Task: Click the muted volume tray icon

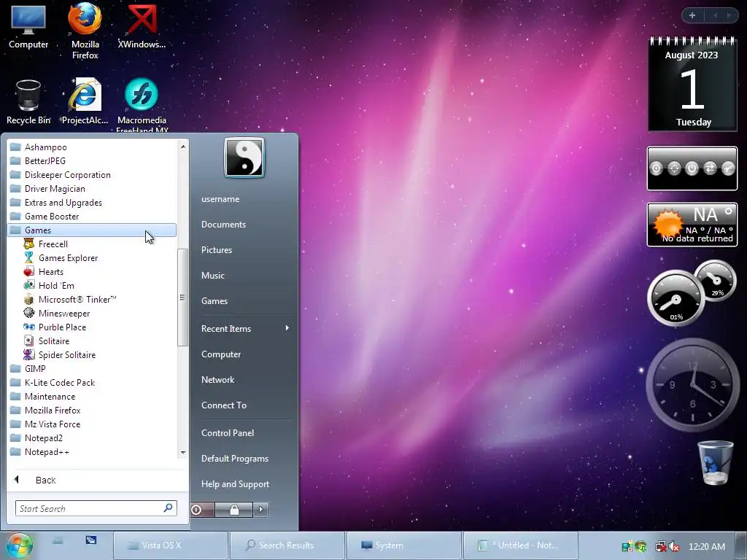Action: click(x=675, y=546)
